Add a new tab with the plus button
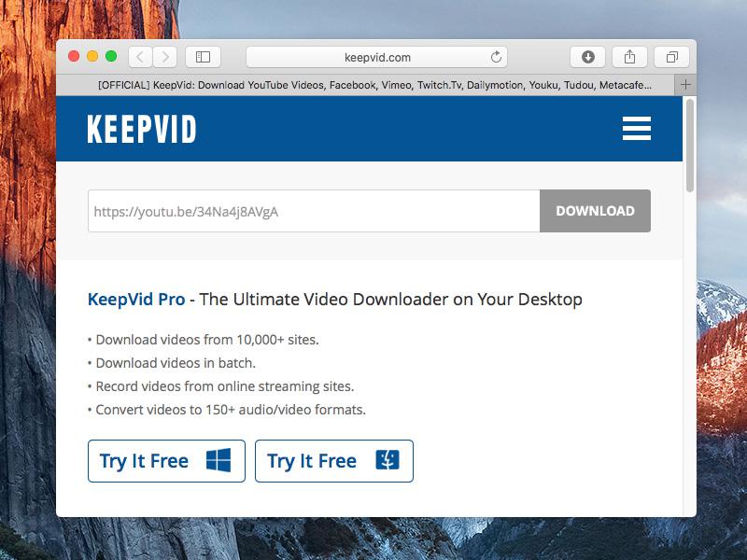This screenshot has width=747, height=560. pyautogui.click(x=685, y=85)
